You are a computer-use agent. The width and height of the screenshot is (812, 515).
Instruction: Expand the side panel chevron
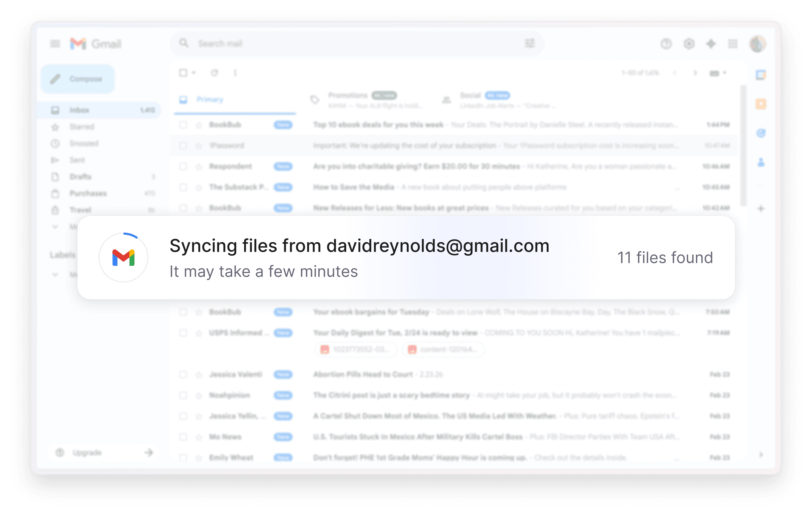761,455
